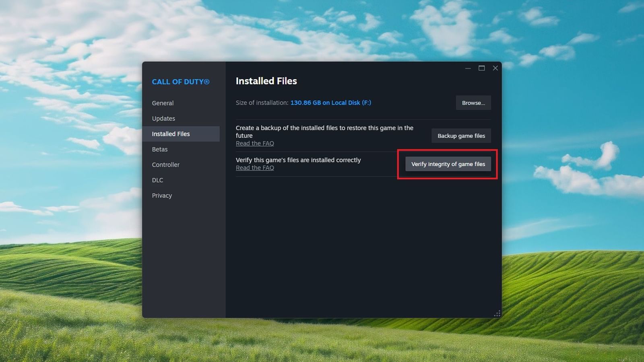Maximize the Steam properties window
Image resolution: width=644 pixels, height=362 pixels.
[x=481, y=68]
